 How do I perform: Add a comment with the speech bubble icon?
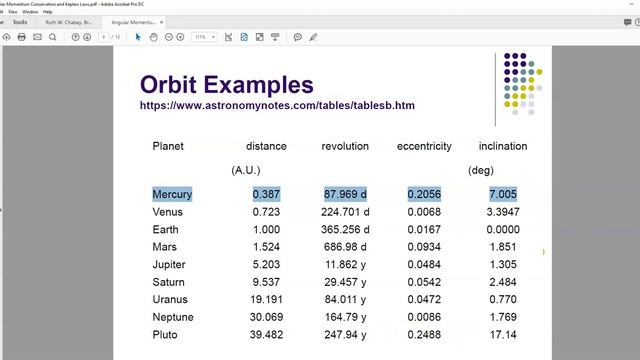[x=298, y=37]
